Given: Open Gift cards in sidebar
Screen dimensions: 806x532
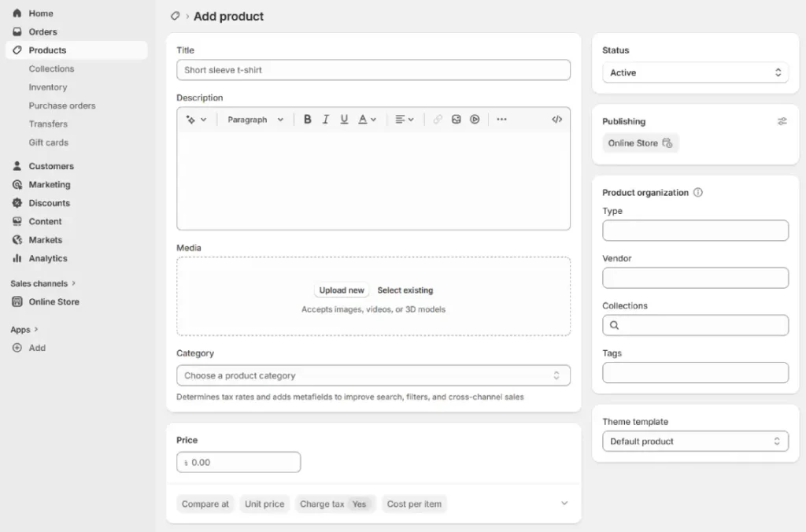Looking at the screenshot, I should (48, 142).
